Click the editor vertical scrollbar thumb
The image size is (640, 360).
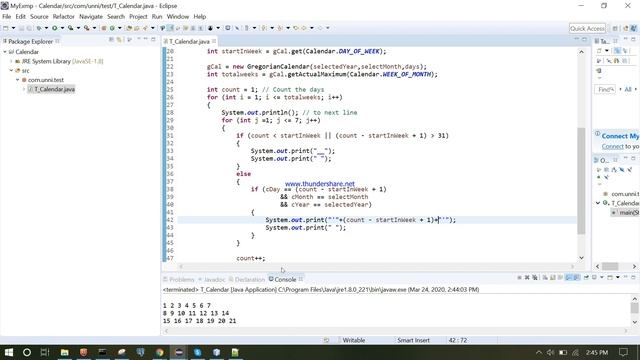point(581,181)
